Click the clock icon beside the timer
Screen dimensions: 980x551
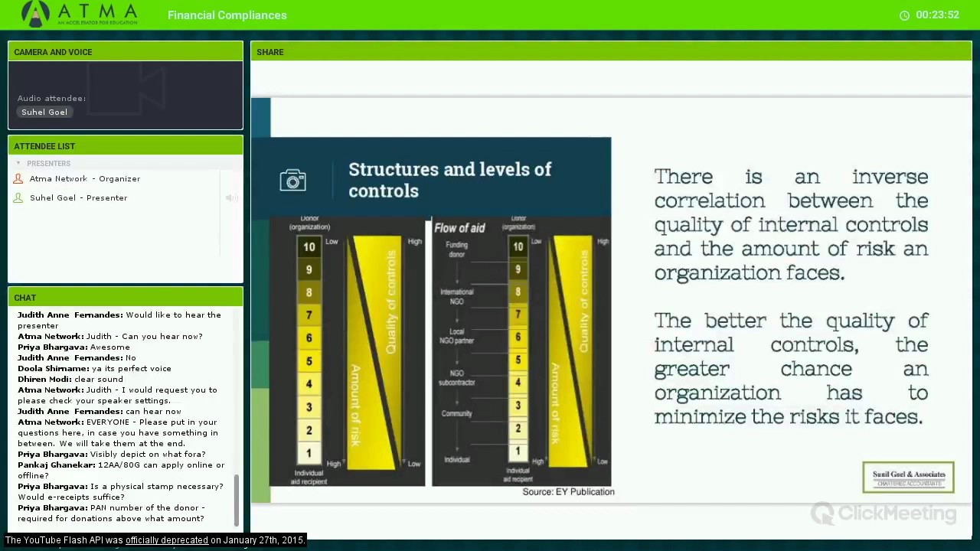point(904,15)
